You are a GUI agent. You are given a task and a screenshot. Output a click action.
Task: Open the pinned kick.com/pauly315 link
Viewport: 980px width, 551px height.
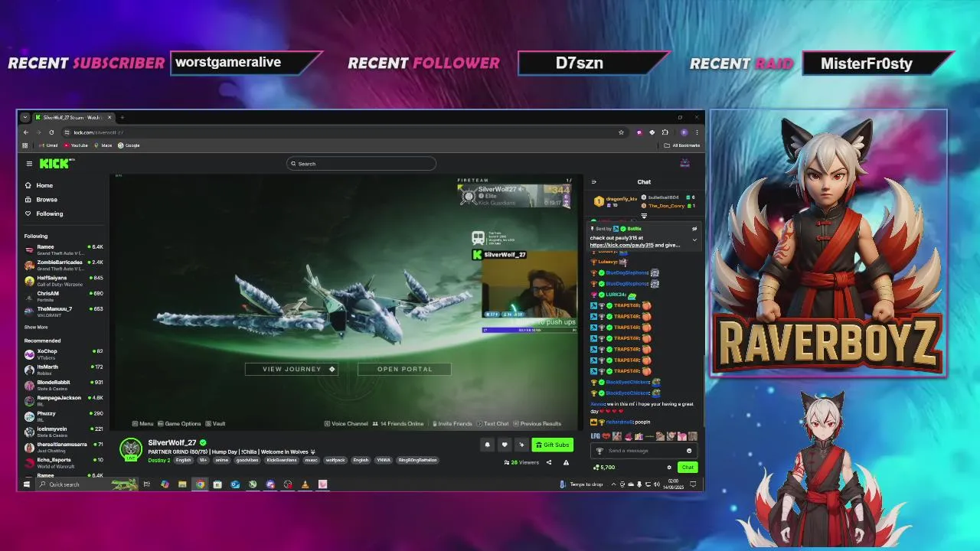pyautogui.click(x=621, y=245)
